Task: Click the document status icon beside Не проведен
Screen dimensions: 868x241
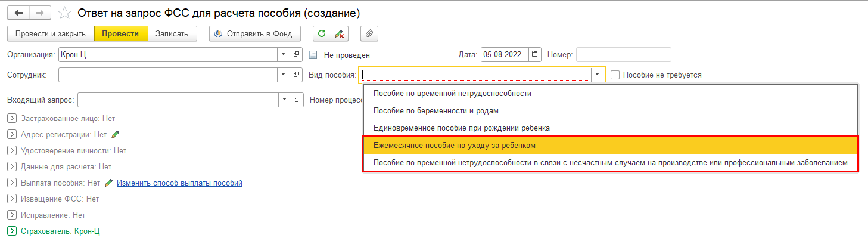Action: click(x=314, y=55)
